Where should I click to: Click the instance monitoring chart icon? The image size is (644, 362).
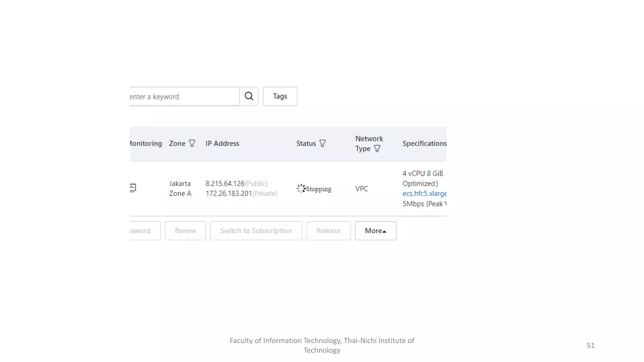pos(133,188)
